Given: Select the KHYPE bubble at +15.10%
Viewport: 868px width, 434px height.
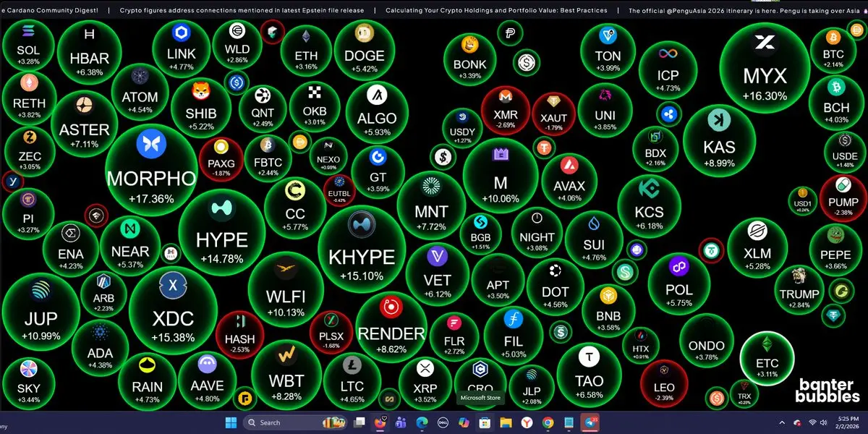Looking at the screenshot, I should click(361, 248).
